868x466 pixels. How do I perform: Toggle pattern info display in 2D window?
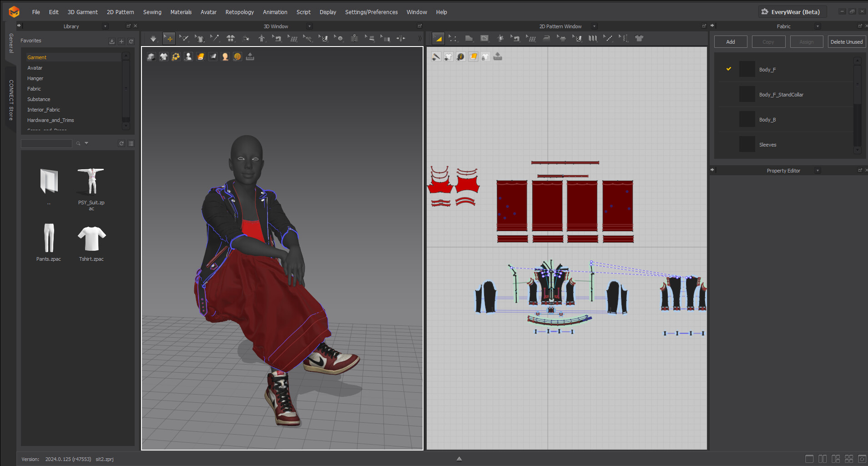coord(461,56)
